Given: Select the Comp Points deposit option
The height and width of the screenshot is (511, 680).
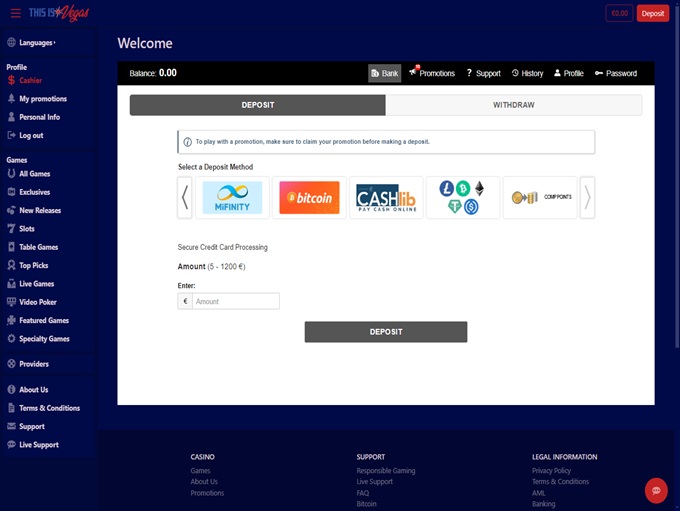Looking at the screenshot, I should pyautogui.click(x=540, y=198).
